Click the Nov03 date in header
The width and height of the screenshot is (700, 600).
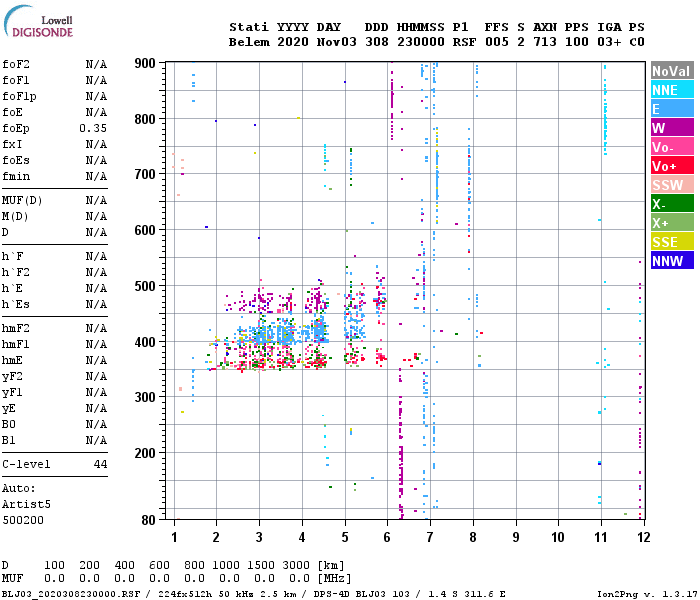click(x=337, y=42)
